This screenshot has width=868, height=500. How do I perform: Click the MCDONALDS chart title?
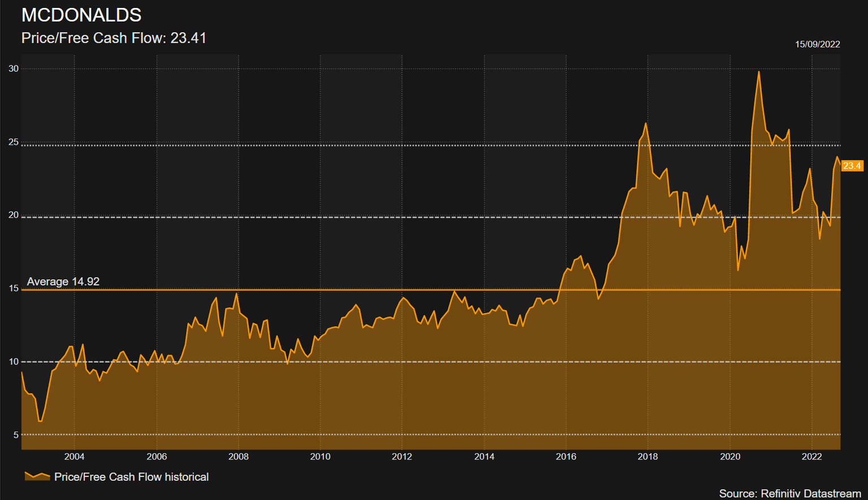81,15
